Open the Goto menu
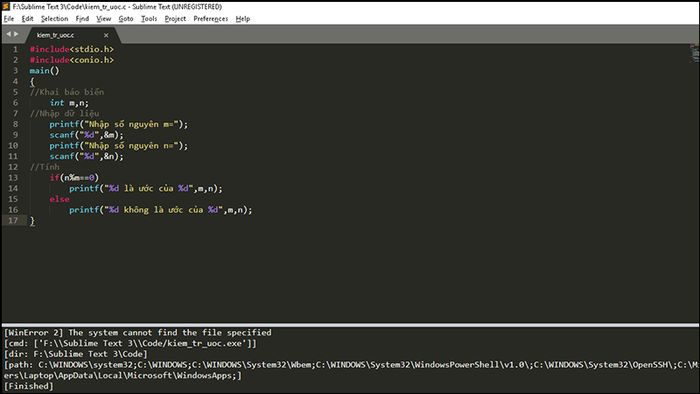700x394 pixels. point(126,19)
